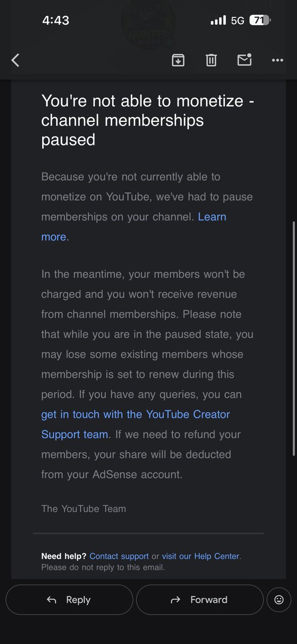Open "visit our Help Center" link
This screenshot has width=297, height=644.
[201, 556]
